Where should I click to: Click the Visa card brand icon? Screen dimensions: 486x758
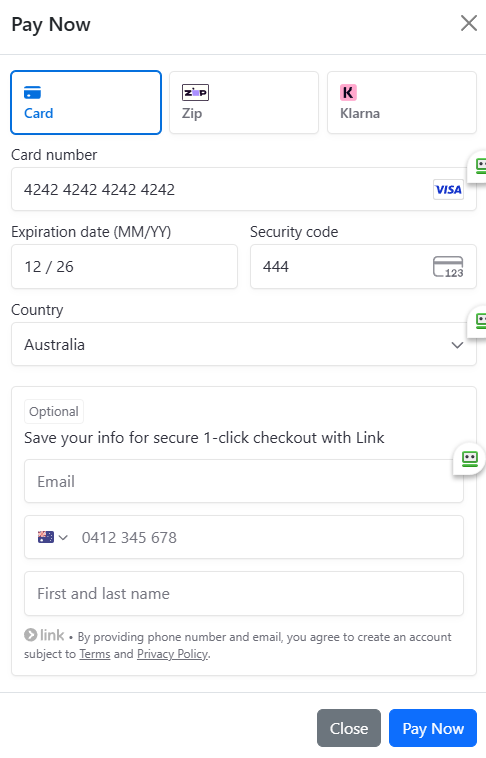point(448,190)
